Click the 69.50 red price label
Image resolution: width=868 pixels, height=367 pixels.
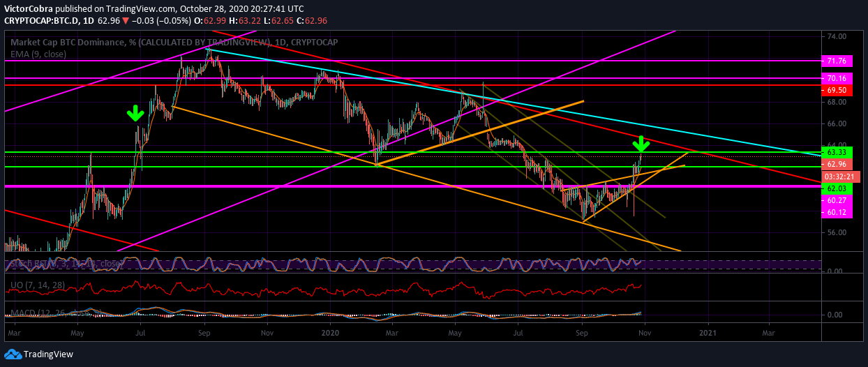point(835,91)
